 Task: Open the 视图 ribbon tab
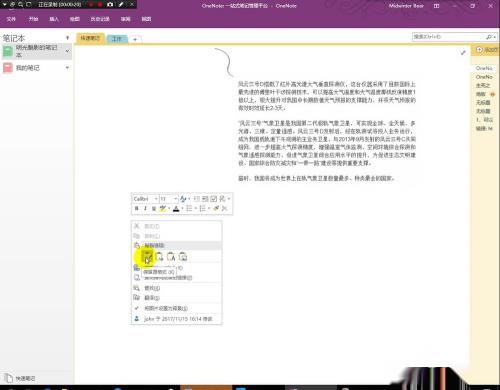pos(146,19)
